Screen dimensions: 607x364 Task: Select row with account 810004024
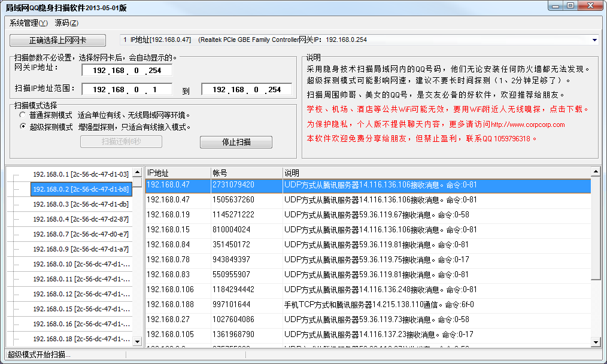pos(368,230)
